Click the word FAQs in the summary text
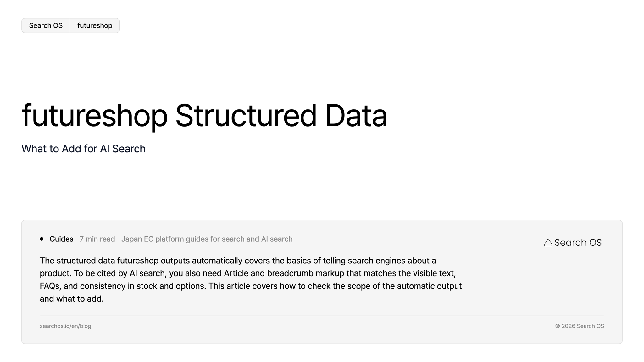The height and width of the screenshot is (362, 644). (x=49, y=286)
